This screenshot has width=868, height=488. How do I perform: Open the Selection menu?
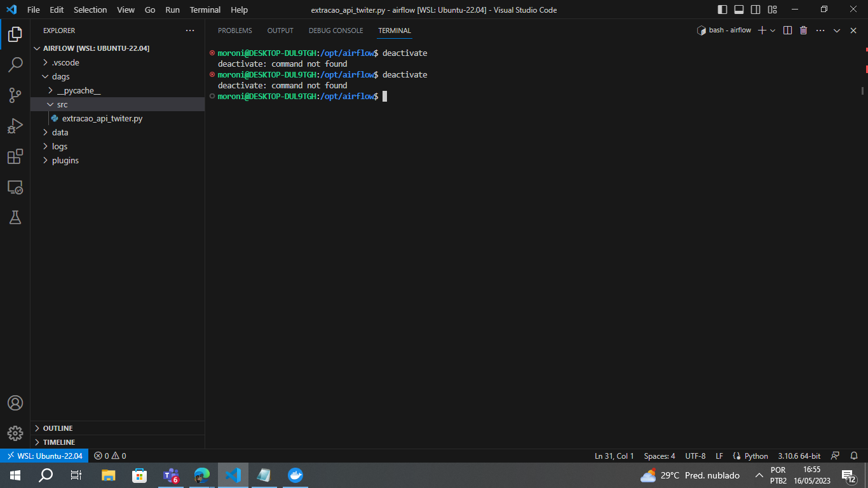pyautogui.click(x=90, y=10)
